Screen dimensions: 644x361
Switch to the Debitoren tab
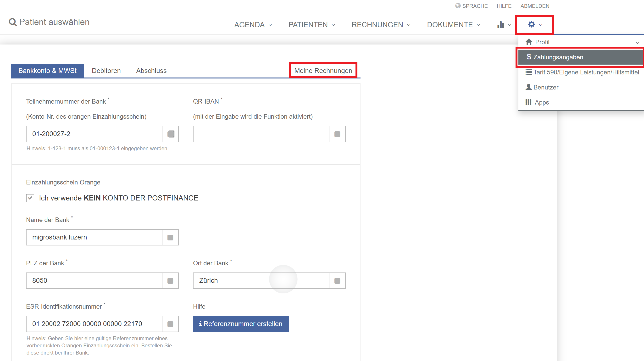pyautogui.click(x=106, y=71)
